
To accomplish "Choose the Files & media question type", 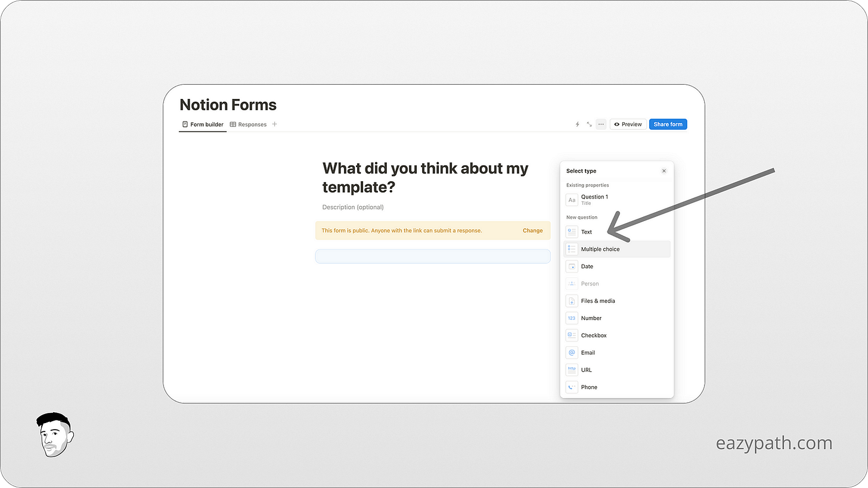I will (x=617, y=301).
